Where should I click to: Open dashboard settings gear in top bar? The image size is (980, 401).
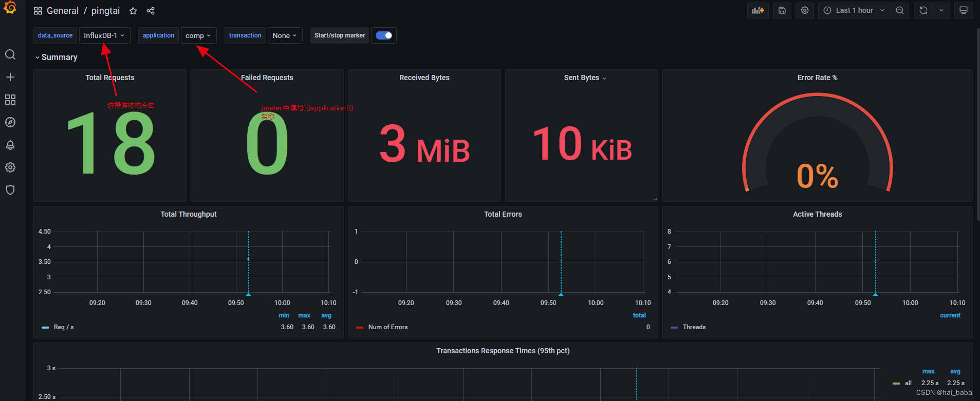click(x=805, y=10)
